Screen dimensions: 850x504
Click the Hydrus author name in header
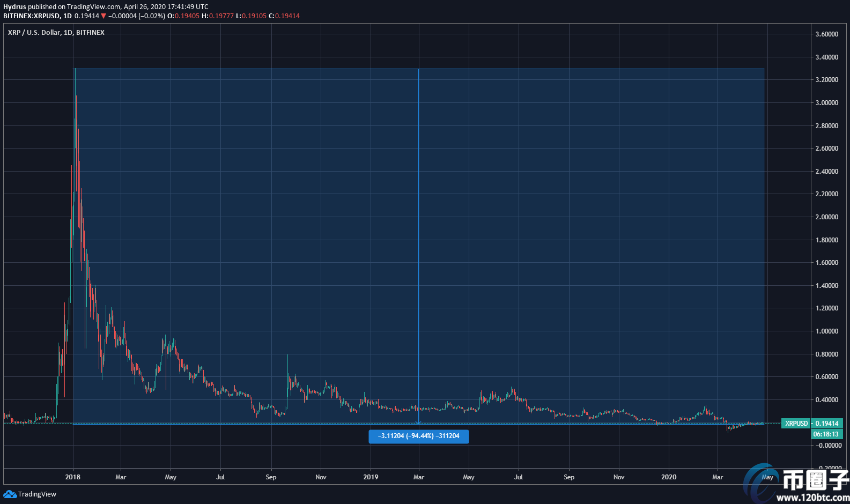click(x=14, y=7)
